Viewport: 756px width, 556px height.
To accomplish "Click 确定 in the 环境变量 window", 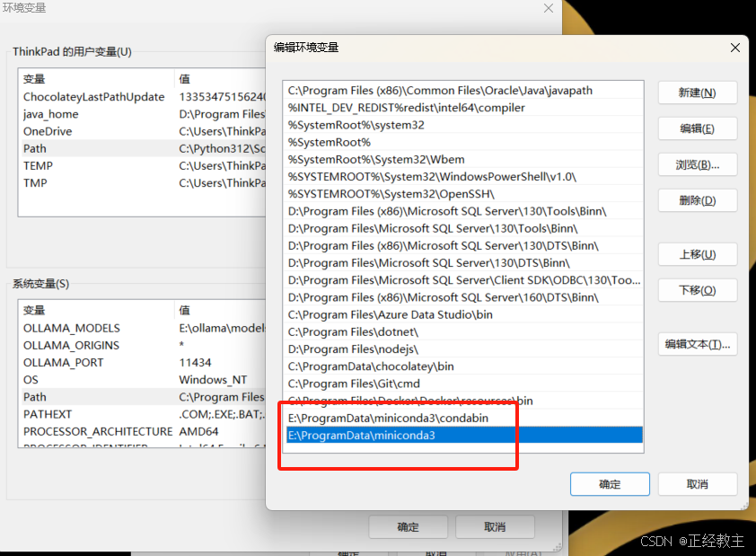I will pos(408,527).
